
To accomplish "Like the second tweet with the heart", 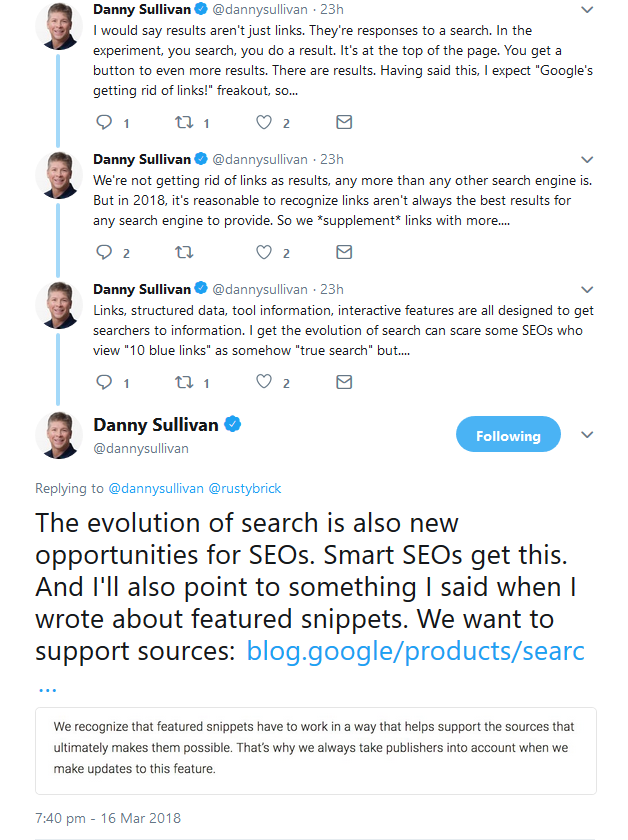I will point(263,252).
